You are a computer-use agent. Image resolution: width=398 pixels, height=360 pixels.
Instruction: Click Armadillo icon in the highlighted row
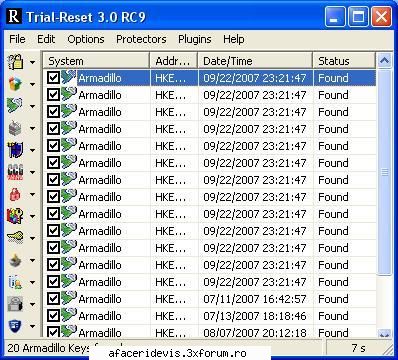[69, 77]
